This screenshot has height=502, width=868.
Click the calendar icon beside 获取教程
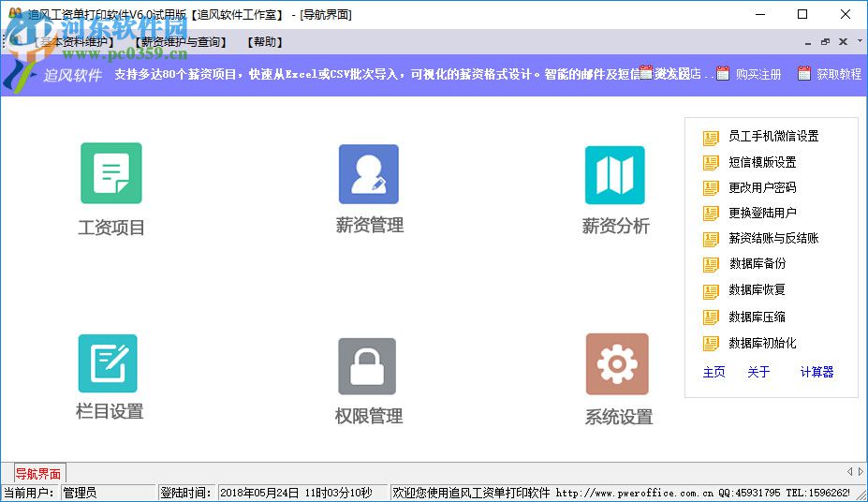point(803,73)
